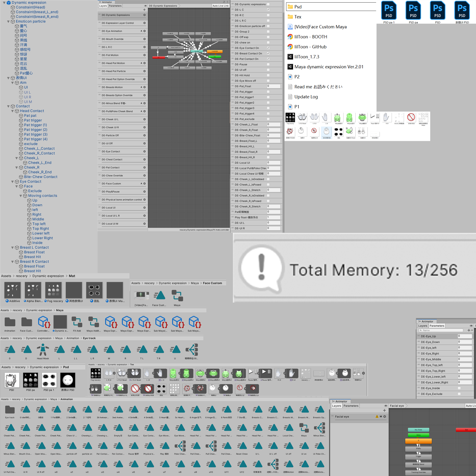The image size is (476, 476).
Task: Enable the DE-Pause parameter checkbox
Action: (x=268, y=64)
